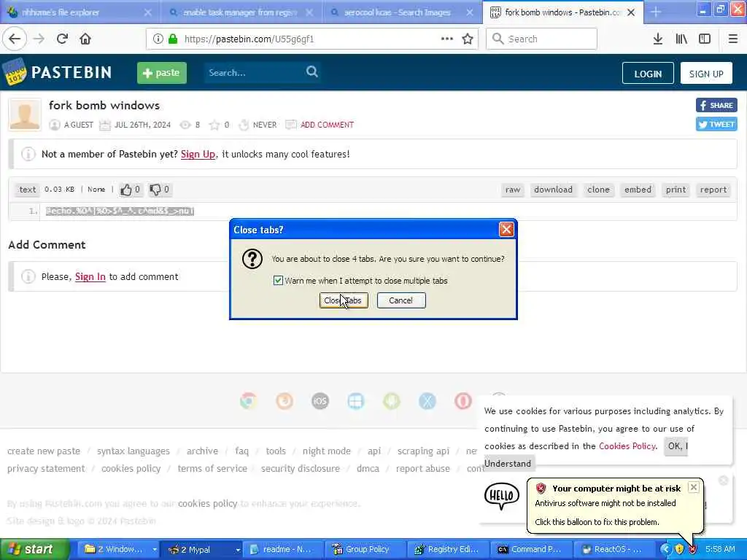This screenshot has height=560, width=747.
Task: Open site information icon in address bar
Action: click(158, 39)
